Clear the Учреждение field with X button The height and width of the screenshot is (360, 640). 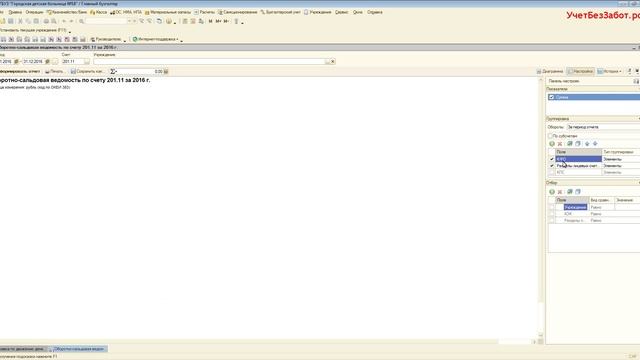click(x=333, y=61)
